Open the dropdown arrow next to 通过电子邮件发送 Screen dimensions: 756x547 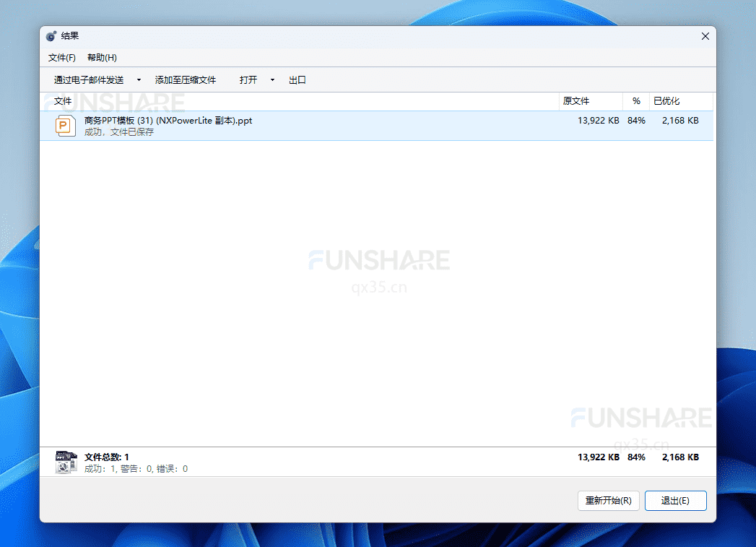(x=137, y=79)
